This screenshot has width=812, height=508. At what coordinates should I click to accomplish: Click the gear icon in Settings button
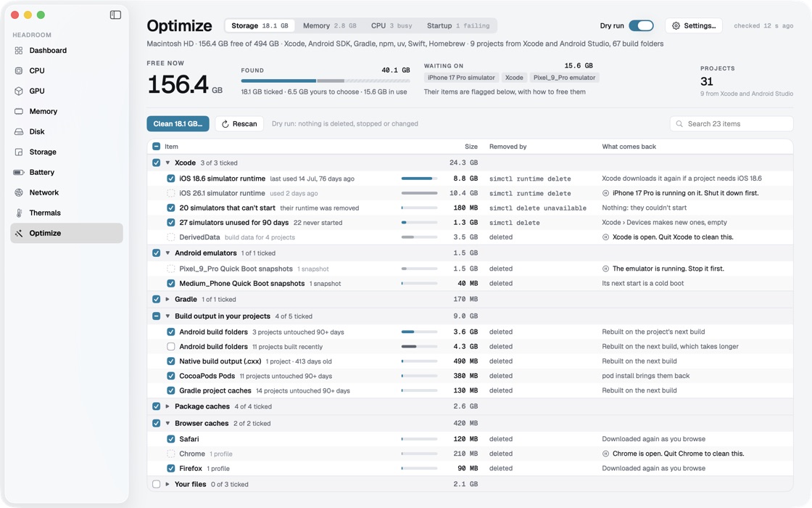click(676, 25)
